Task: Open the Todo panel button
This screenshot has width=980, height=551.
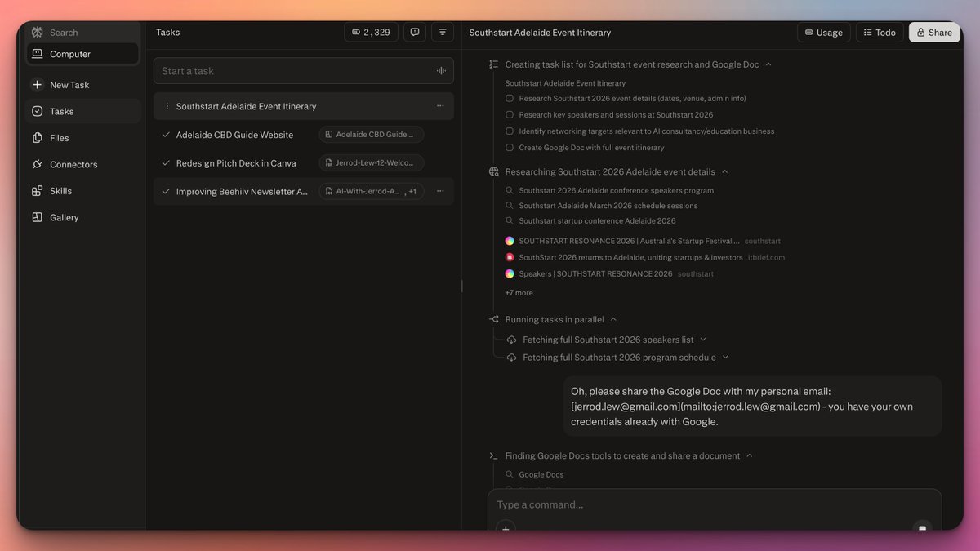Action: 880,33
